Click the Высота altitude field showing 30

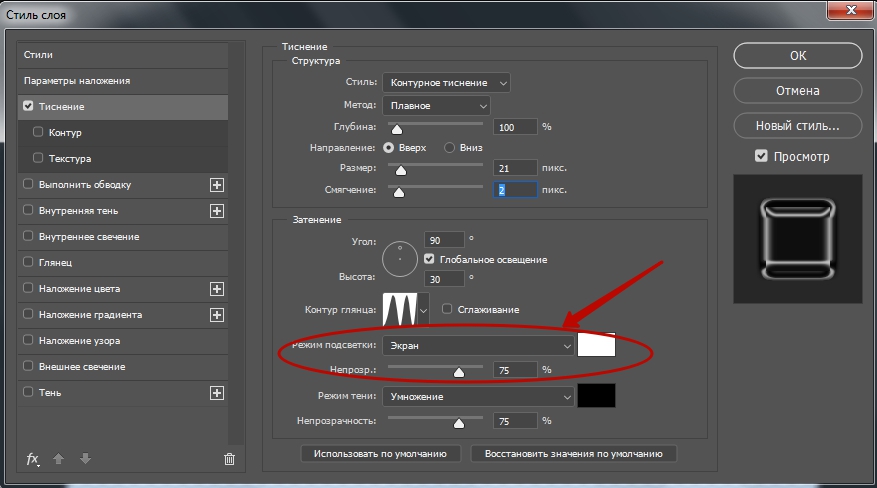tap(444, 279)
